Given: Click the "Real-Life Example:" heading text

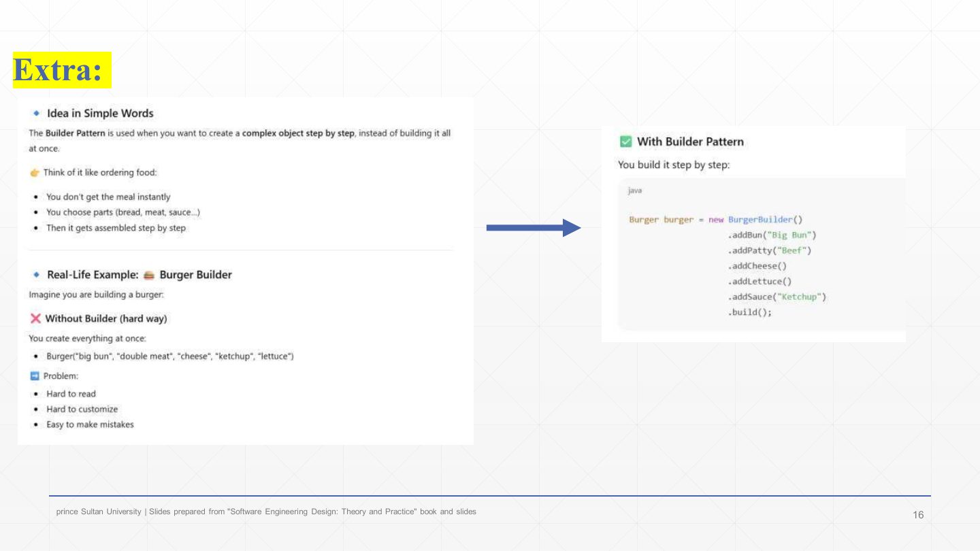Looking at the screenshot, I should point(93,275).
